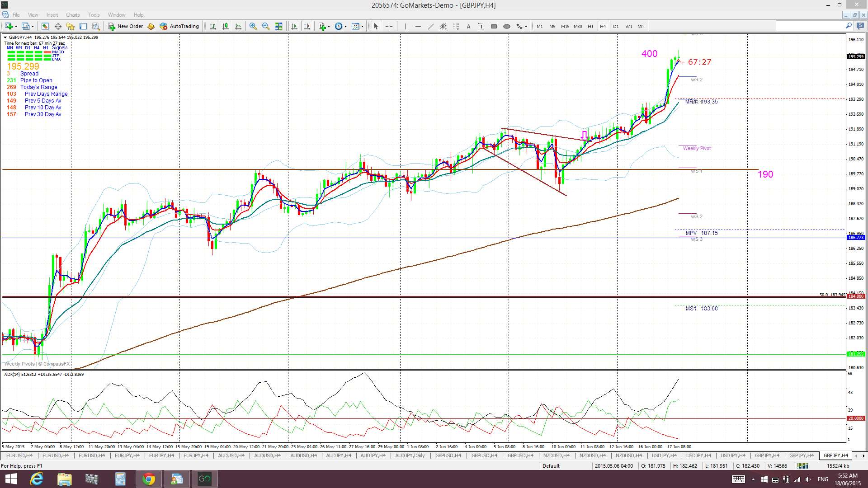Open the Insert menu
Screen dimensions: 868x488
coord(52,15)
